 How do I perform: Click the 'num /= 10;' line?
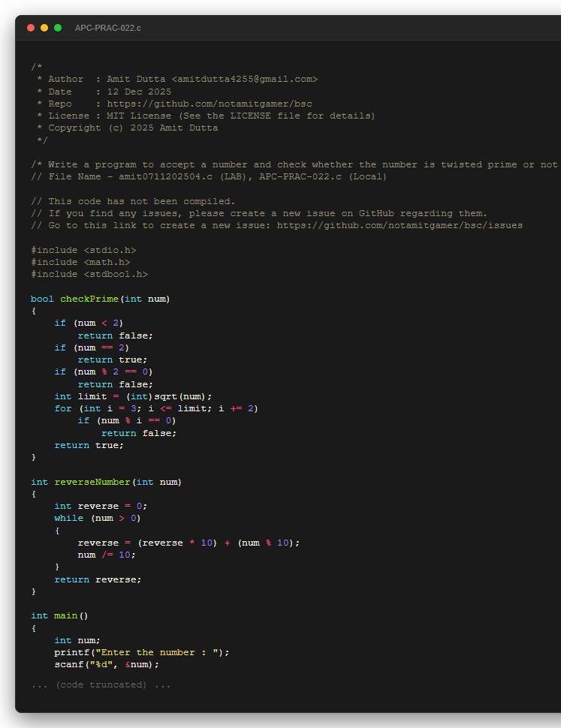107,555
